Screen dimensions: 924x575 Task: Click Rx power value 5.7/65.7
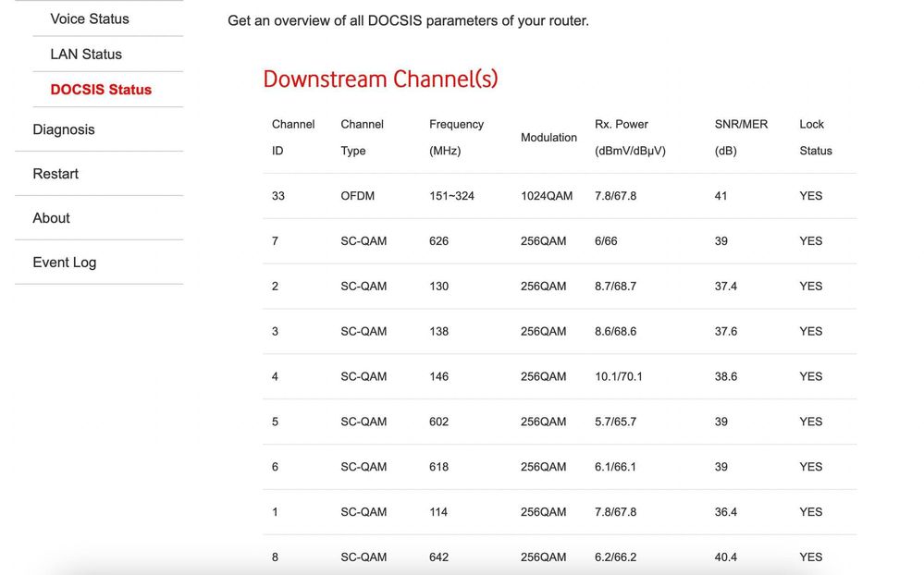[615, 422]
